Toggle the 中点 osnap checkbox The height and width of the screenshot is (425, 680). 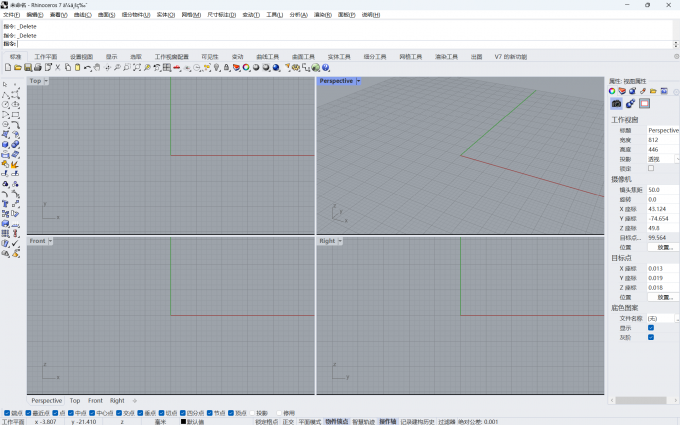[x=71, y=412]
